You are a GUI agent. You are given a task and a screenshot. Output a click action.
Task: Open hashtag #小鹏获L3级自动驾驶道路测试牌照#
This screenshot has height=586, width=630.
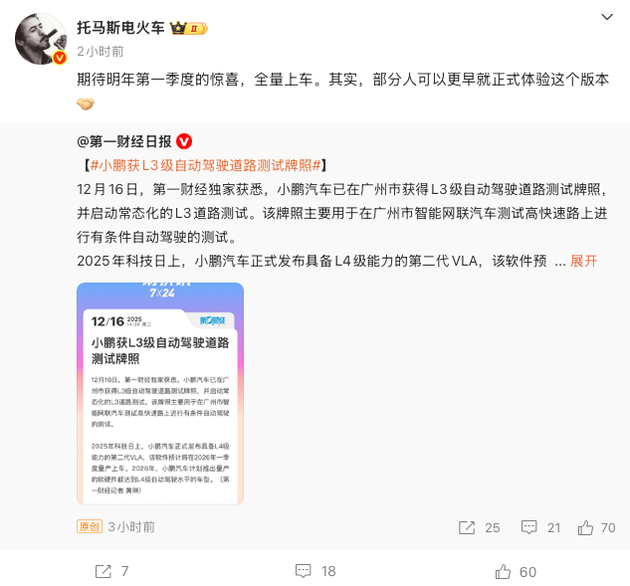tap(205, 165)
